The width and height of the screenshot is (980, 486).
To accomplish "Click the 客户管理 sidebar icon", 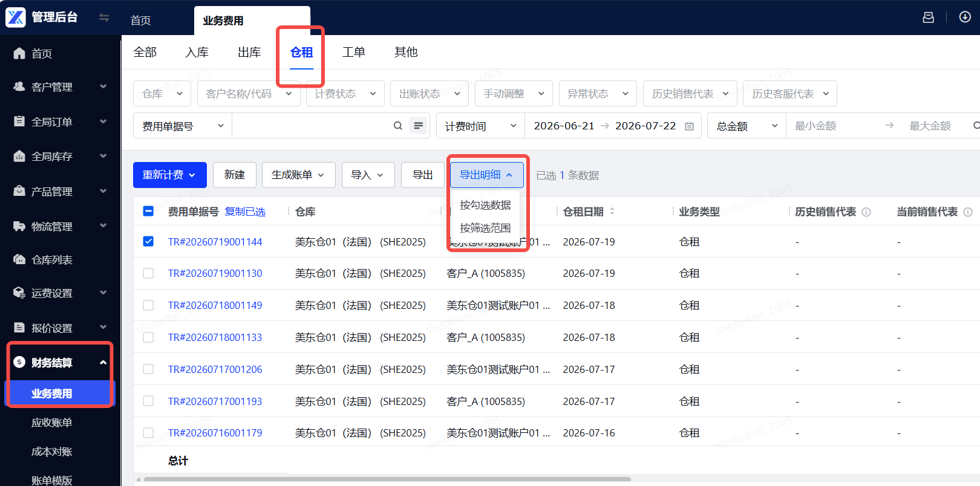I will (19, 86).
